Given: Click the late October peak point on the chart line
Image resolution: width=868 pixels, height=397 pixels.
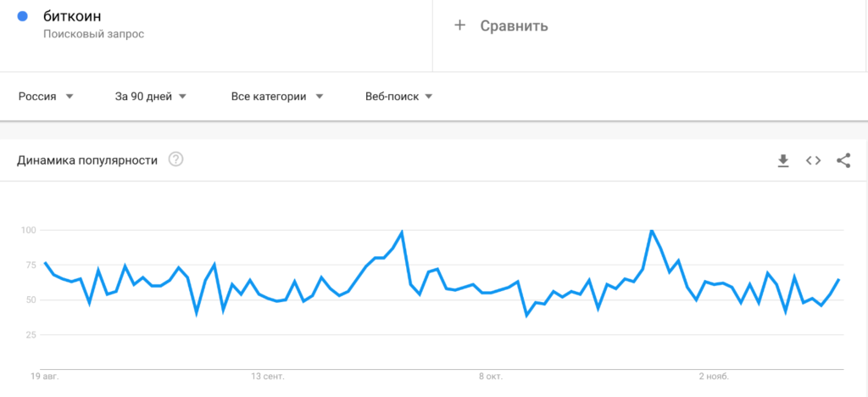Looking at the screenshot, I should [652, 230].
